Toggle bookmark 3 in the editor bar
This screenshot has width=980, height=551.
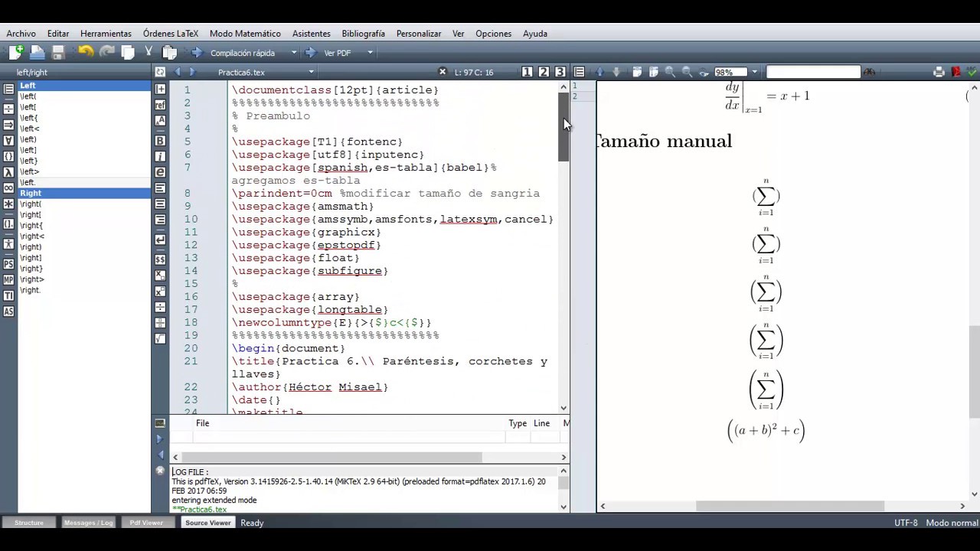(560, 72)
